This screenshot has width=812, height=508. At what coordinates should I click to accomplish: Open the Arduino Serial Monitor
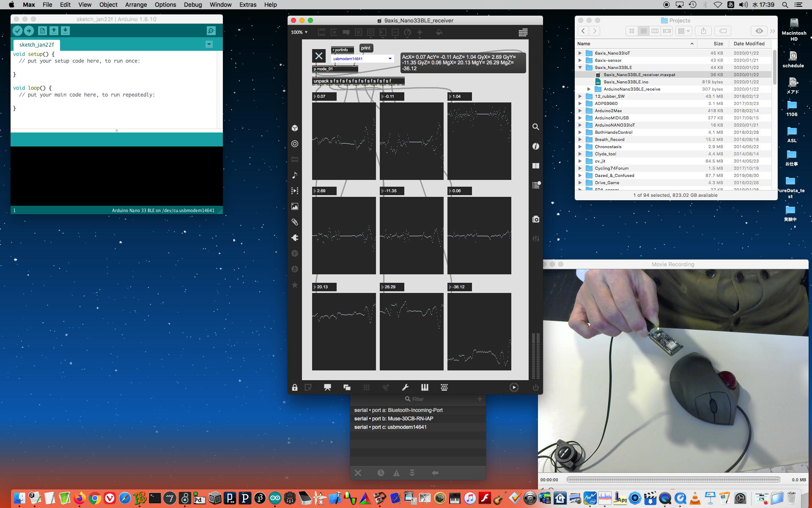211,31
